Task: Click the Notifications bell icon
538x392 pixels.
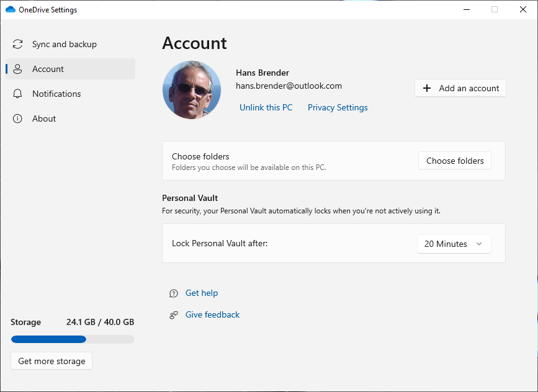Action: tap(18, 94)
